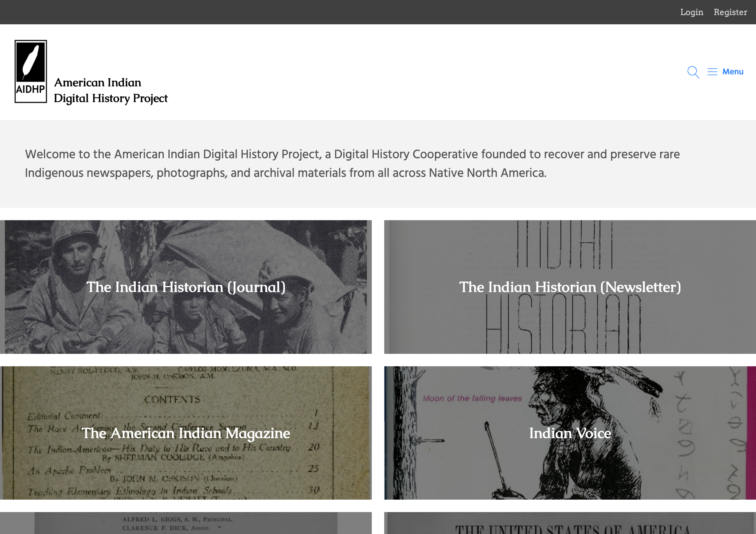
Task: Click the AIDHP feather logo
Action: 31,71
